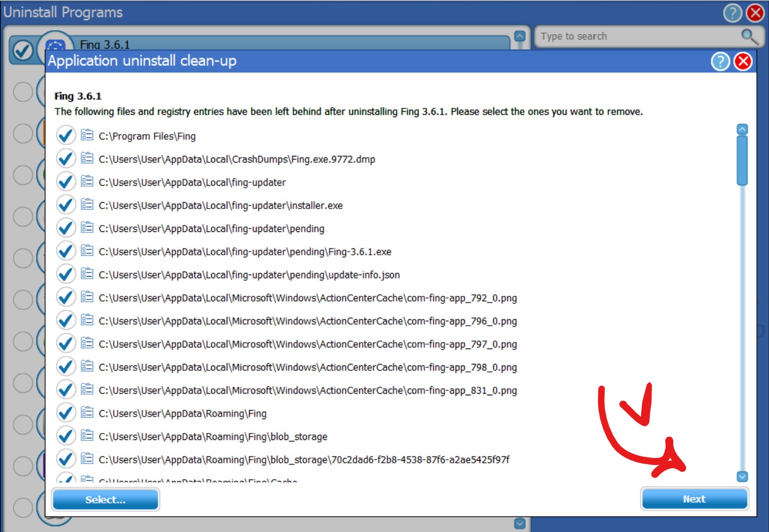The image size is (769, 532).
Task: Close the Application uninstall clean-up dialog
Action: point(743,62)
